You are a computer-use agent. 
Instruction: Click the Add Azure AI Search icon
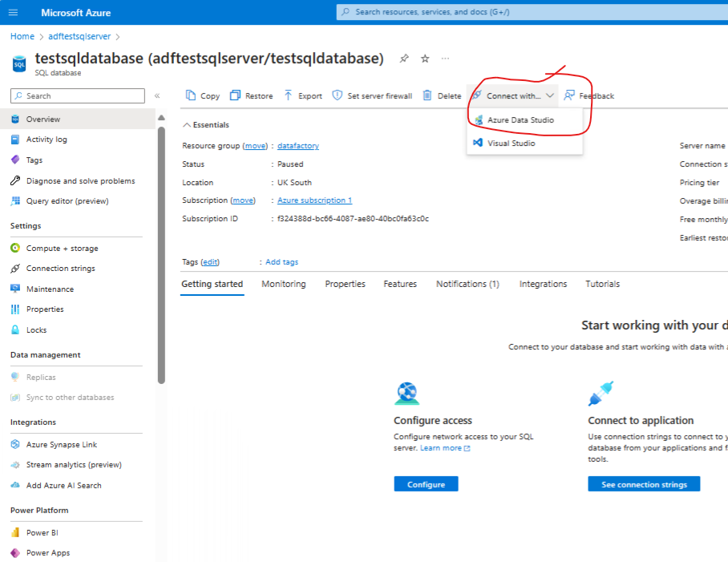tap(15, 485)
